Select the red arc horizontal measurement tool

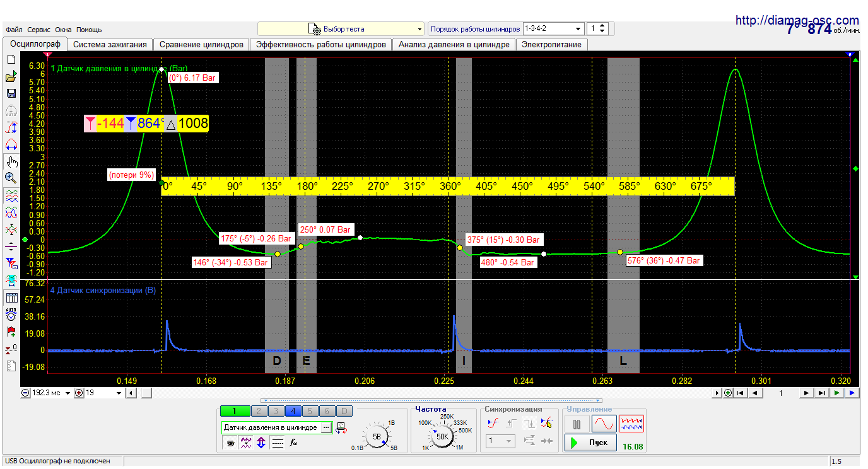(11, 144)
